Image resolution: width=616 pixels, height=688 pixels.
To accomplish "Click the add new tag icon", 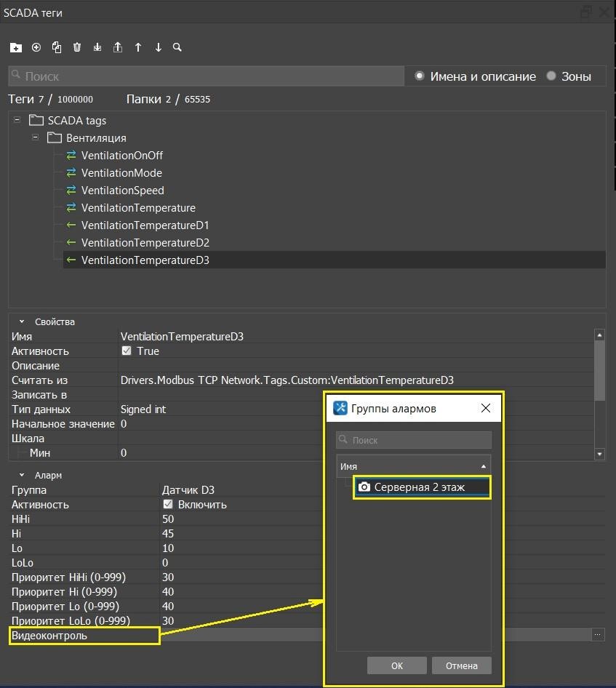I will 36,47.
